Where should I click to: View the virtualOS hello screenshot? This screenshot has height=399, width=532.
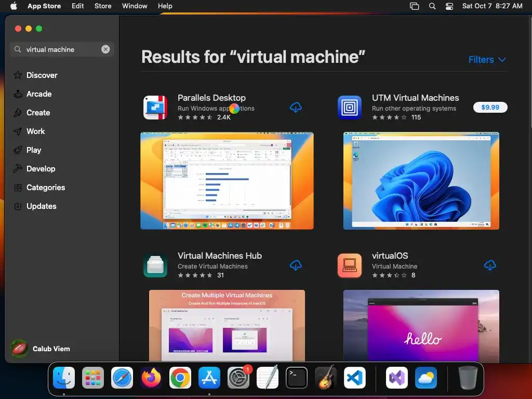click(x=421, y=325)
